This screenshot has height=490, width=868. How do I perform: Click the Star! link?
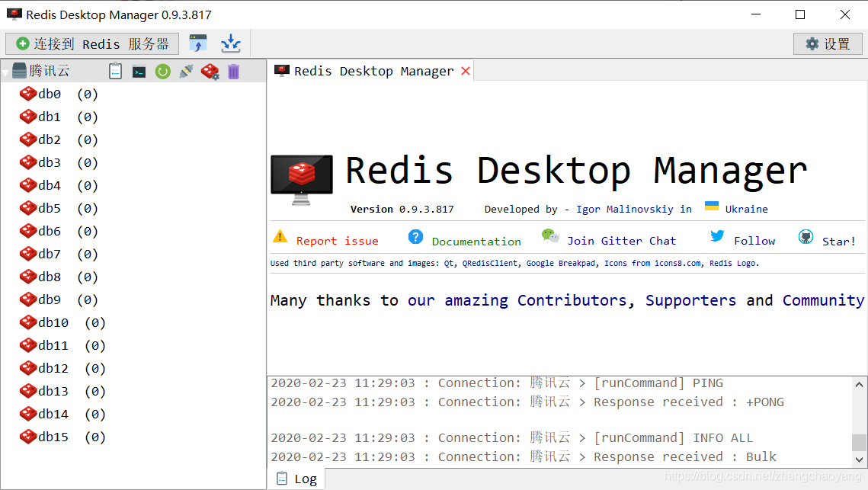click(839, 242)
